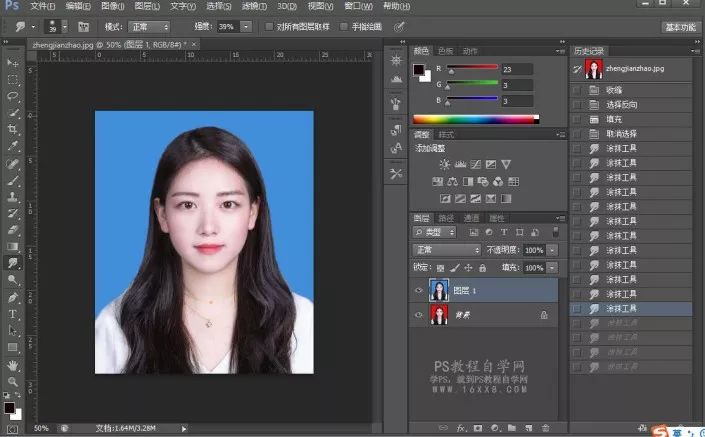Switch to the 样式 tab
705x437 pixels.
point(446,134)
